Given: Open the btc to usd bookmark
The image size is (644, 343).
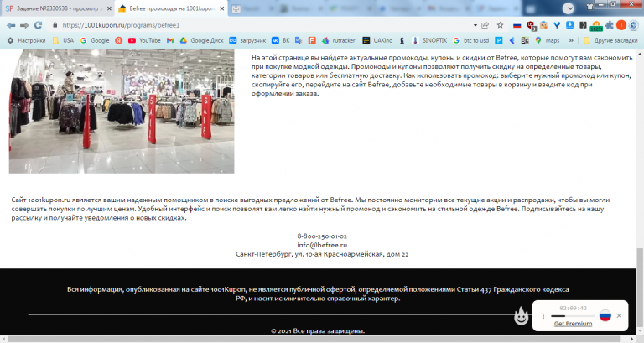Looking at the screenshot, I should tap(471, 40).
